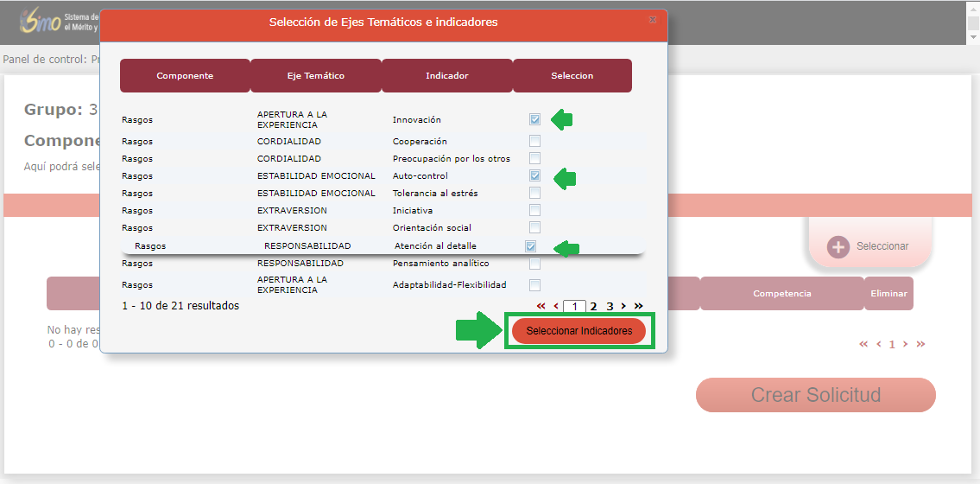Check the Cooperación indicator checkbox
The height and width of the screenshot is (484, 980).
click(x=535, y=141)
